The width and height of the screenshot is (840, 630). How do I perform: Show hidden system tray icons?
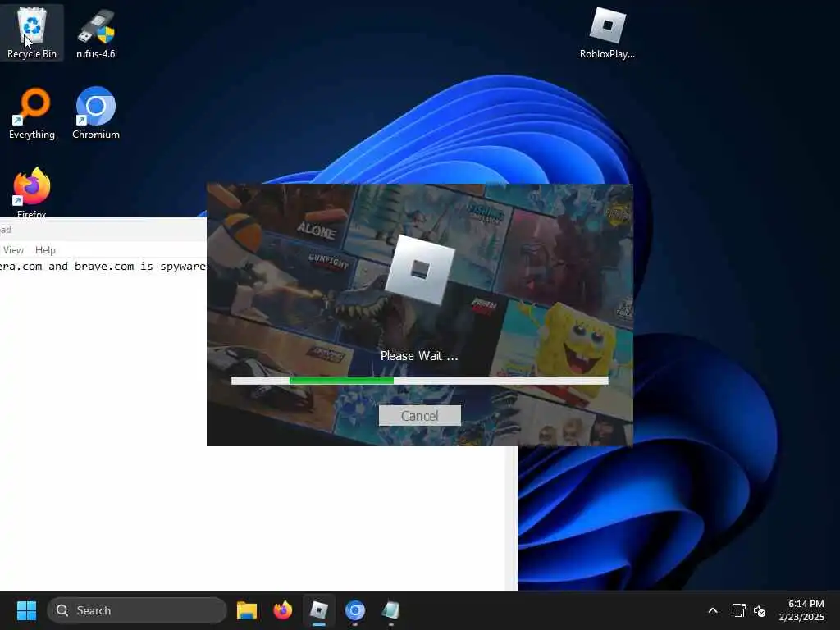[713, 610]
